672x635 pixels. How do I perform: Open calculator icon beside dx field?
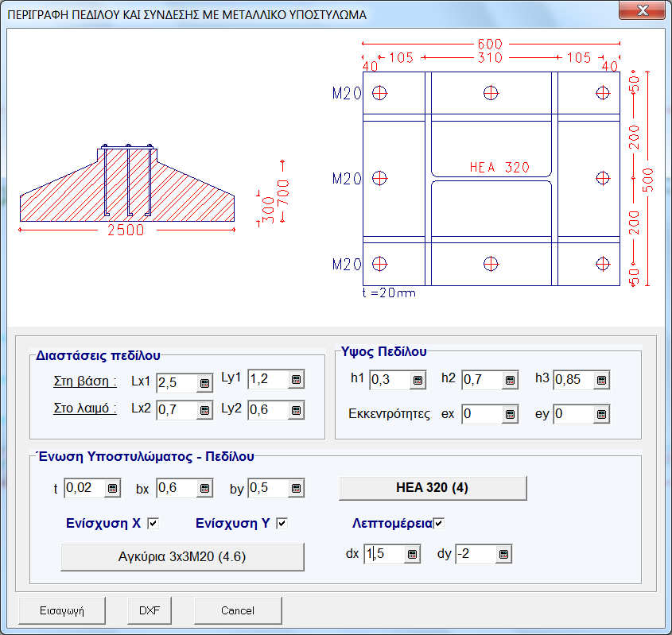412,555
